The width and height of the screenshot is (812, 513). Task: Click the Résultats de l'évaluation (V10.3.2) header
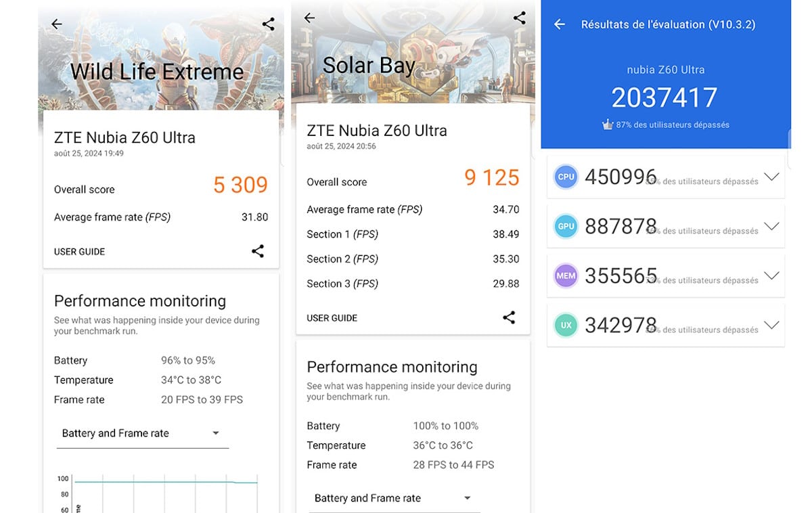pyautogui.click(x=669, y=24)
